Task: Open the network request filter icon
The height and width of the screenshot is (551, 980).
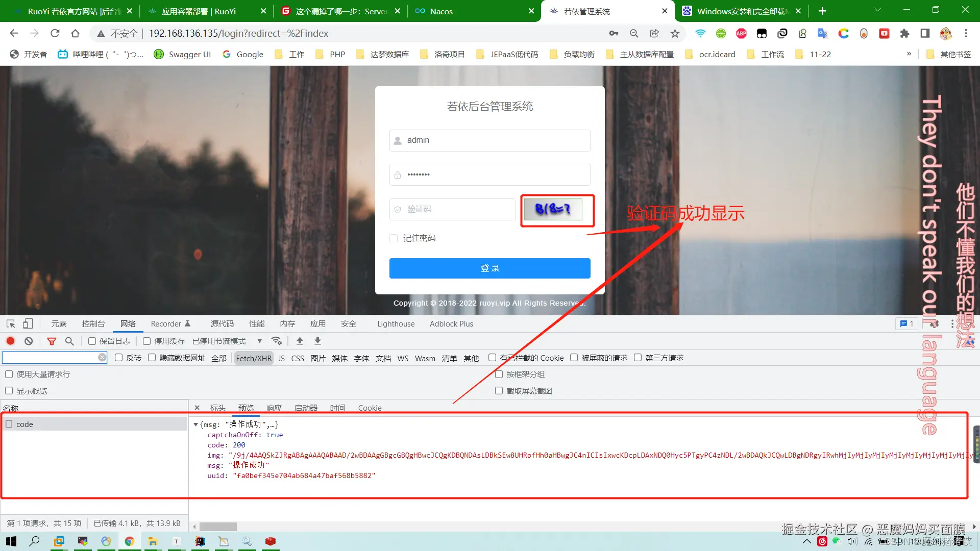Action: (x=52, y=341)
